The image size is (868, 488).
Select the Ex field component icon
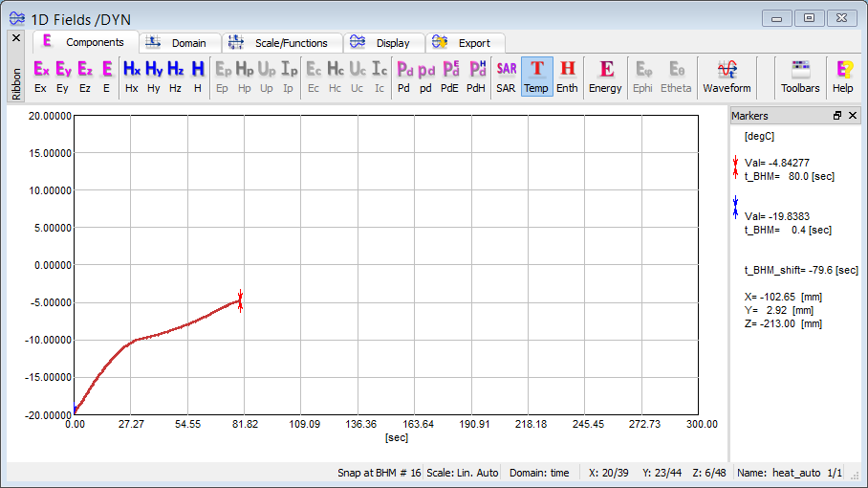[40, 76]
